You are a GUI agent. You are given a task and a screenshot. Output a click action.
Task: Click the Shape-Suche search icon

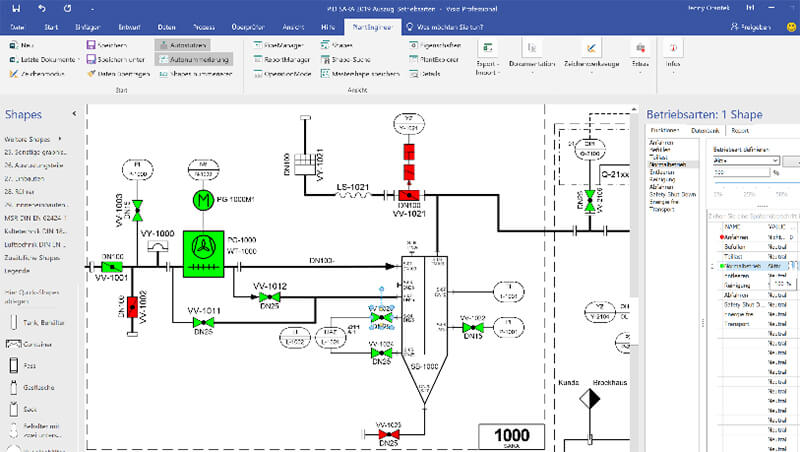pos(325,59)
